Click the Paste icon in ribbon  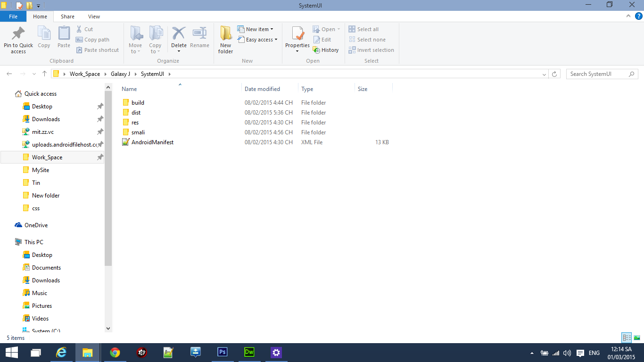[64, 33]
